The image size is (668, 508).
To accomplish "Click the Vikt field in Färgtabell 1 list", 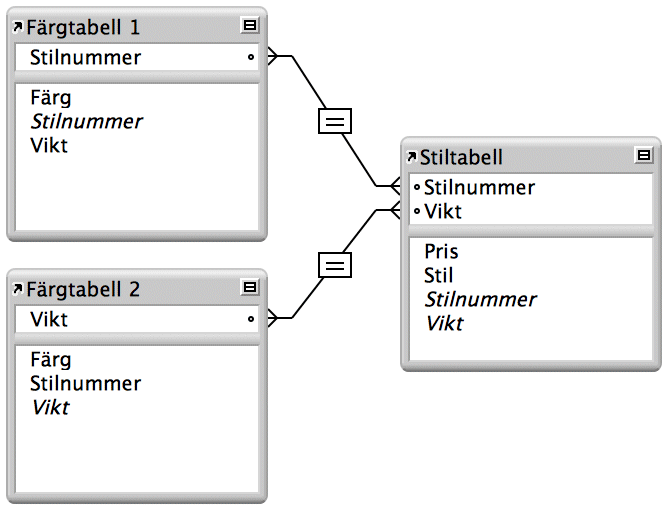I will [x=50, y=146].
